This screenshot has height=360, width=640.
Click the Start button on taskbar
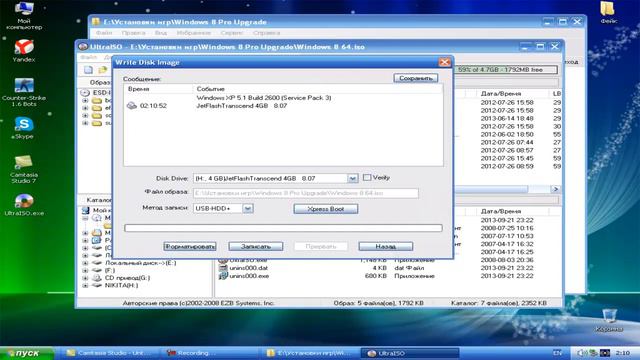click(27, 353)
